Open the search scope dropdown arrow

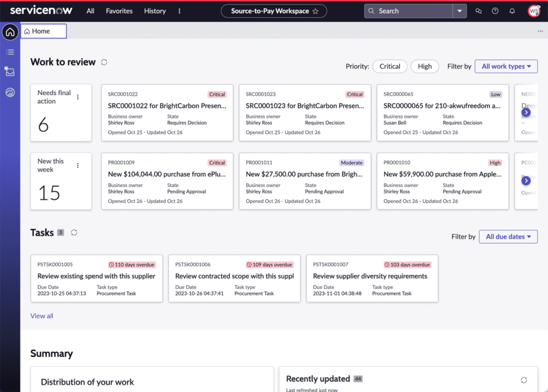point(460,11)
